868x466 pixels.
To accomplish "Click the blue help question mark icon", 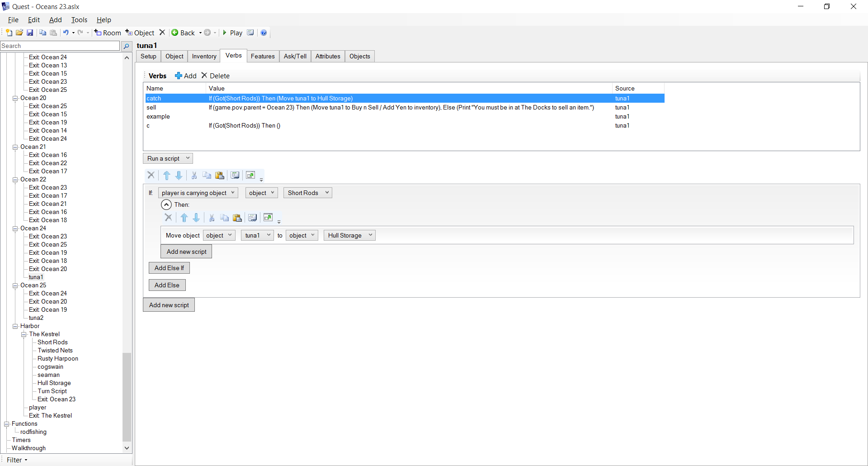I will [264, 33].
